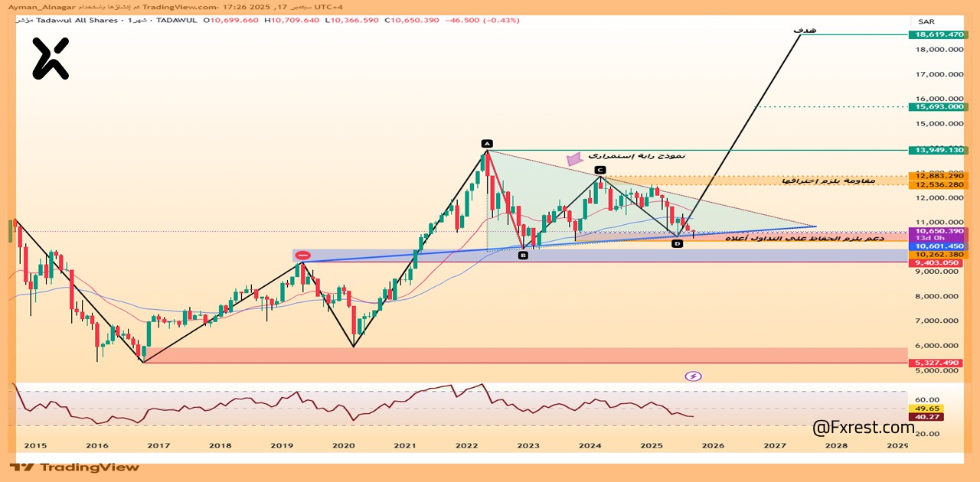
Task: Click the purple 10,650.390 current price label
Action: (936, 231)
